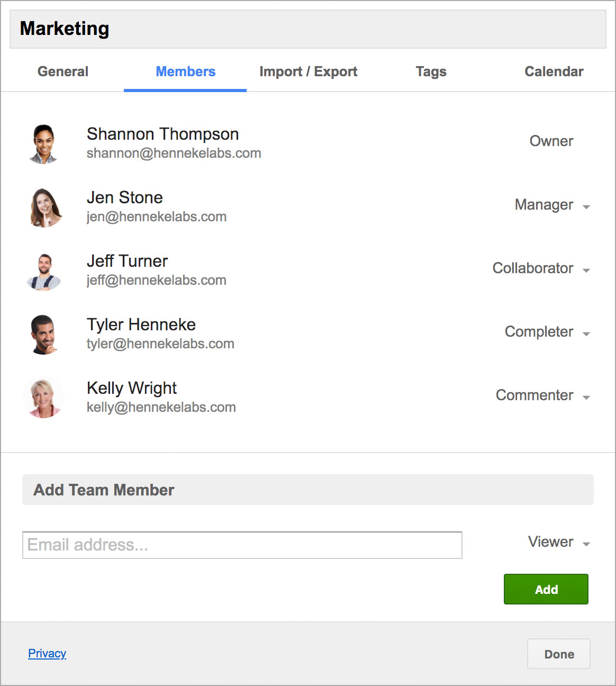The image size is (616, 686).
Task: Click Shannon Thompson's profile photo
Action: tap(43, 144)
